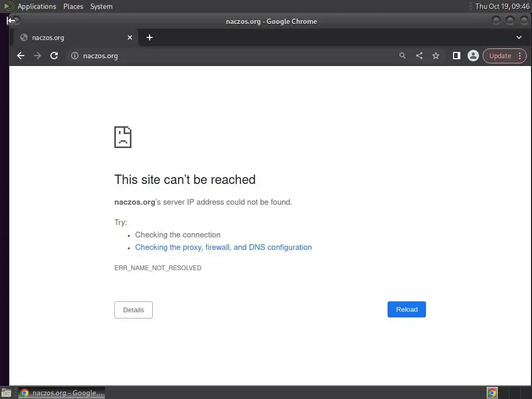This screenshot has height=399, width=532.
Task: Toggle the side panel icon
Action: pos(457,56)
